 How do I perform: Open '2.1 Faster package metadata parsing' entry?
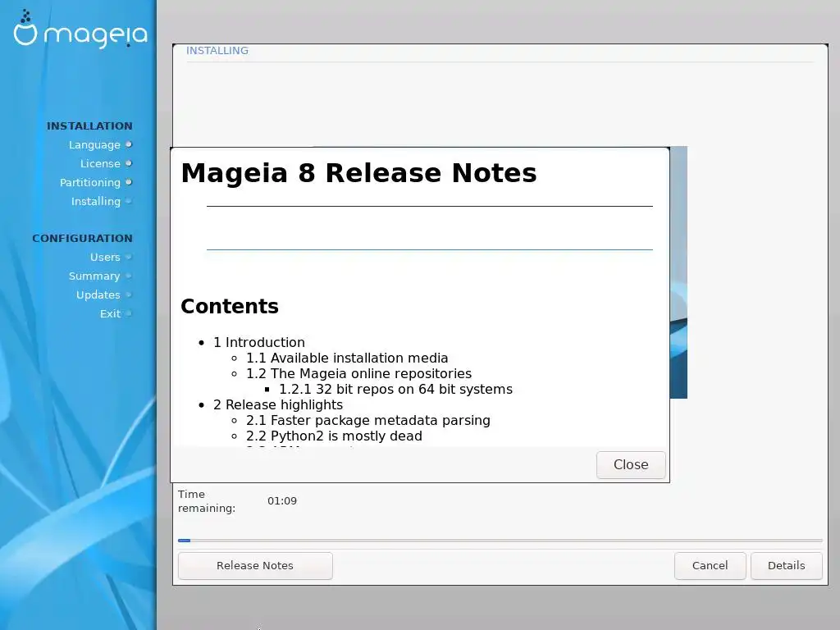(x=368, y=420)
